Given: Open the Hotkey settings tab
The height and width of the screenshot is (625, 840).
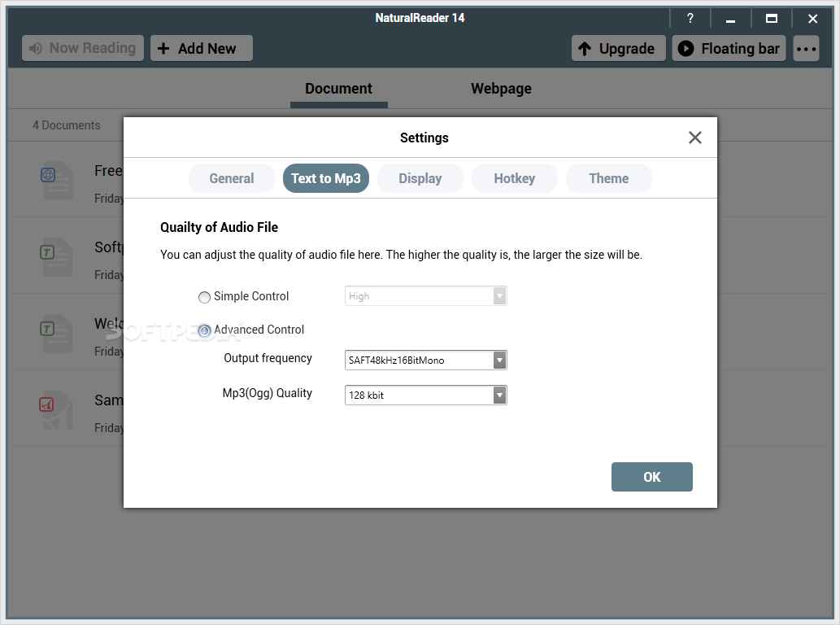Looking at the screenshot, I should [x=514, y=179].
